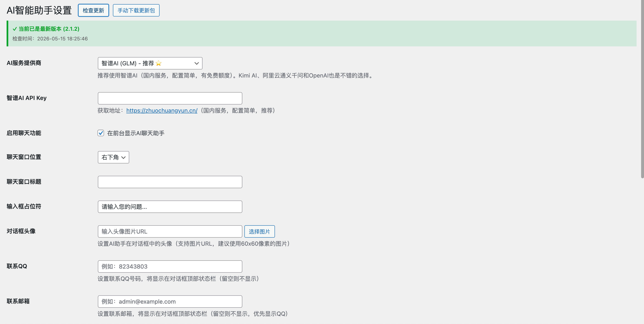Click the 启用聊天功能 label
Image resolution: width=644 pixels, height=324 pixels.
(24, 133)
